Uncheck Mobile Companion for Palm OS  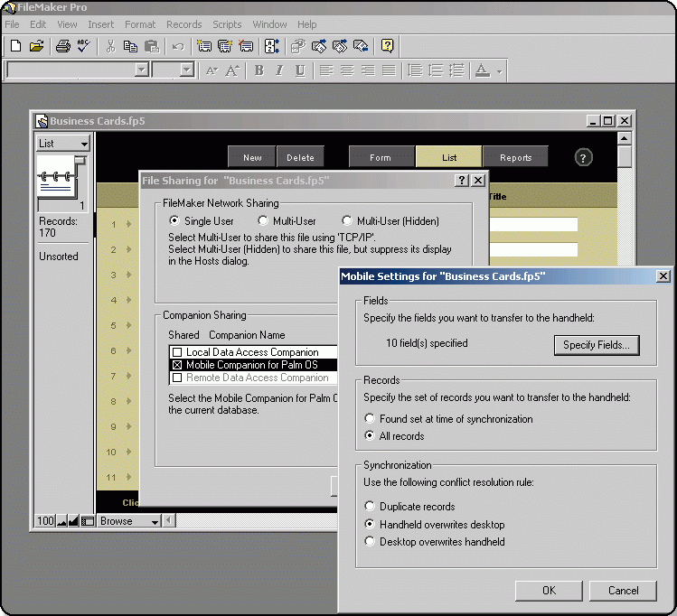coord(177,365)
